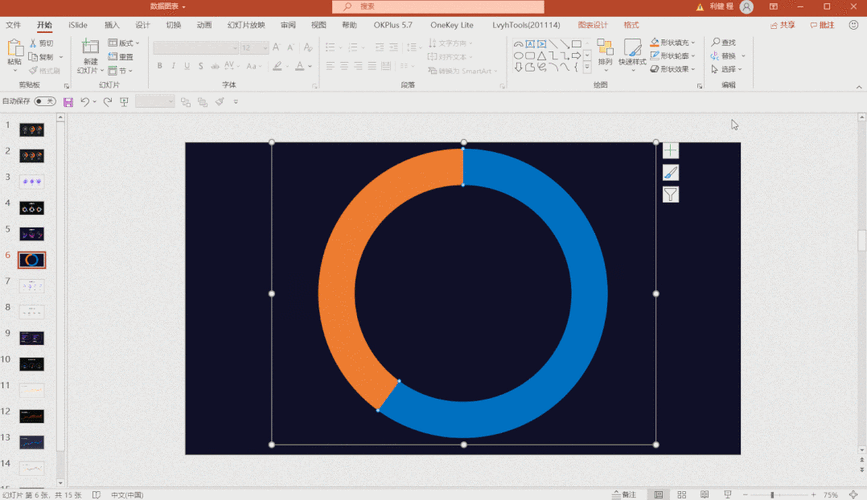
Task: Switch to Slide Sorter view
Action: pos(682,494)
